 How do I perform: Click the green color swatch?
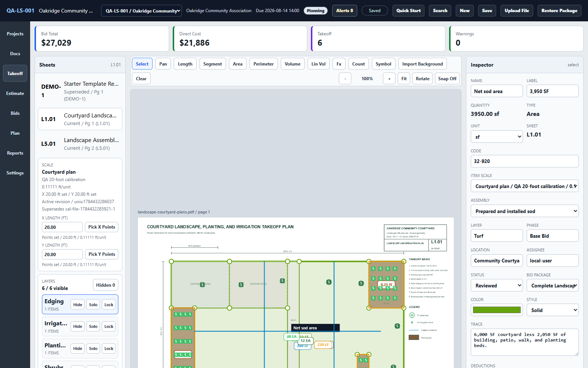(x=497, y=310)
